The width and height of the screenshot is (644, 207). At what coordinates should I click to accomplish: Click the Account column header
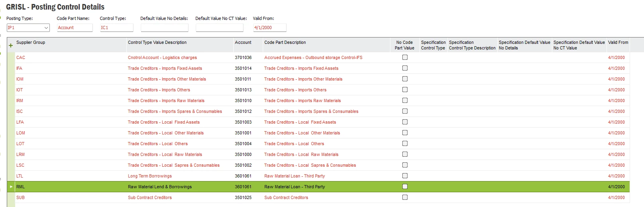click(243, 42)
